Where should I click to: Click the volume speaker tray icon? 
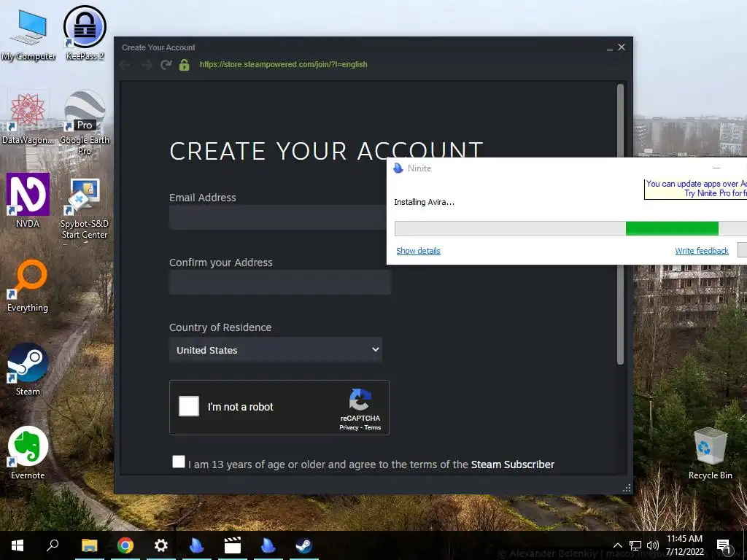[x=653, y=545]
